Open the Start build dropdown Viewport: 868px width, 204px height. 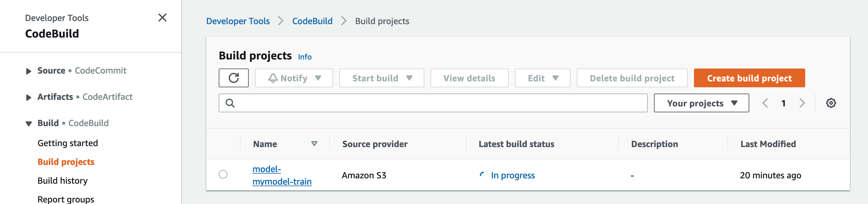pos(382,78)
